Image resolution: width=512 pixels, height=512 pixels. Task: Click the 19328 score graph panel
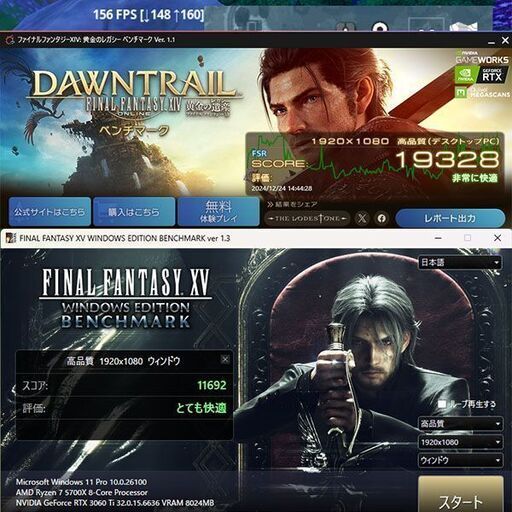[375, 164]
